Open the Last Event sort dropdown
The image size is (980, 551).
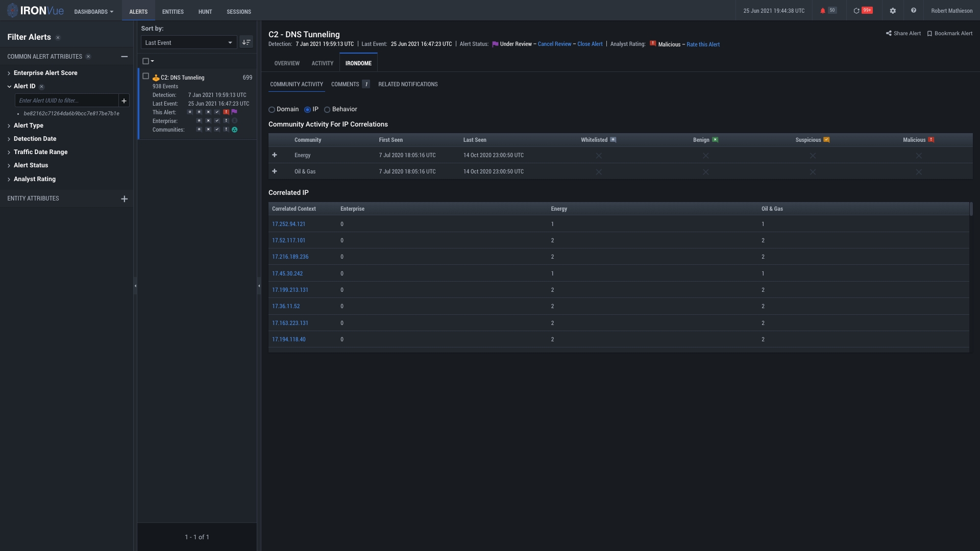[188, 42]
